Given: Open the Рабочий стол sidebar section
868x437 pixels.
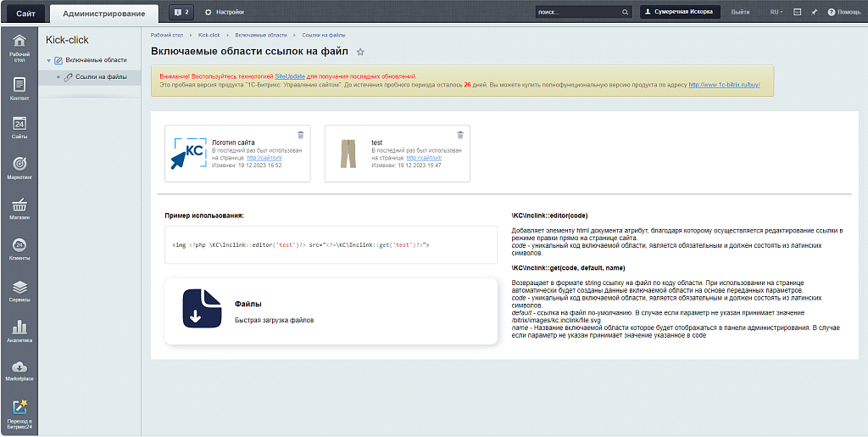Looking at the screenshot, I should [19, 47].
